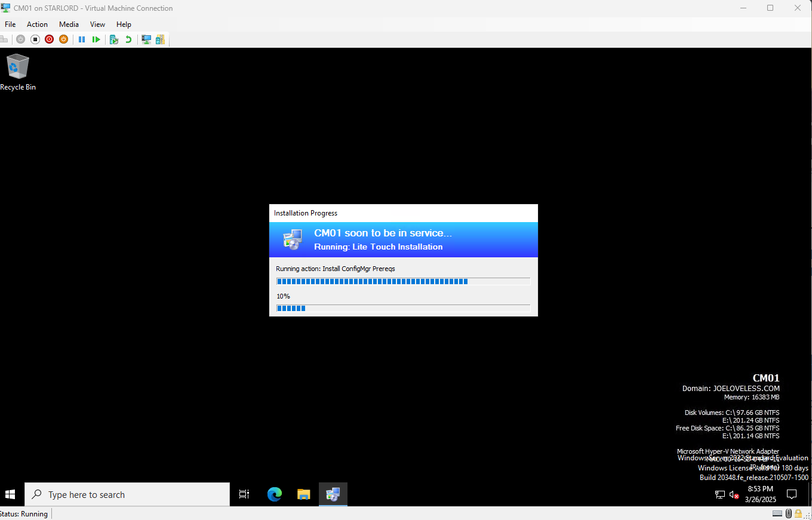Create a checkpoint using the toolbar icon
The height and width of the screenshot is (520, 812).
(x=113, y=39)
